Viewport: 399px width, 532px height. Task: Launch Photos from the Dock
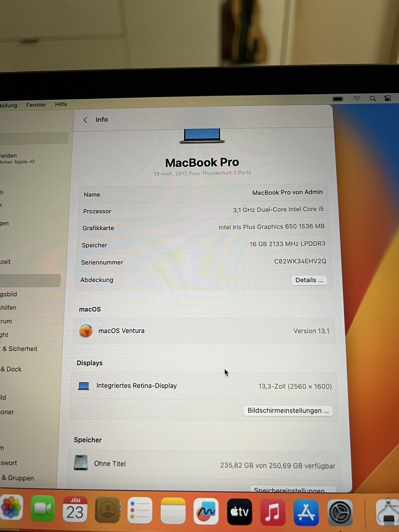[x=12, y=508]
